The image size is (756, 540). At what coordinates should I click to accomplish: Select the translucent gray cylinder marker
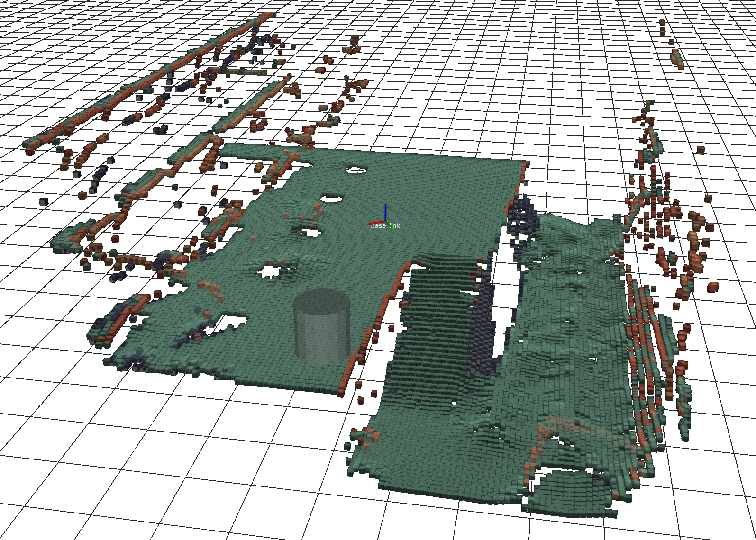322,327
